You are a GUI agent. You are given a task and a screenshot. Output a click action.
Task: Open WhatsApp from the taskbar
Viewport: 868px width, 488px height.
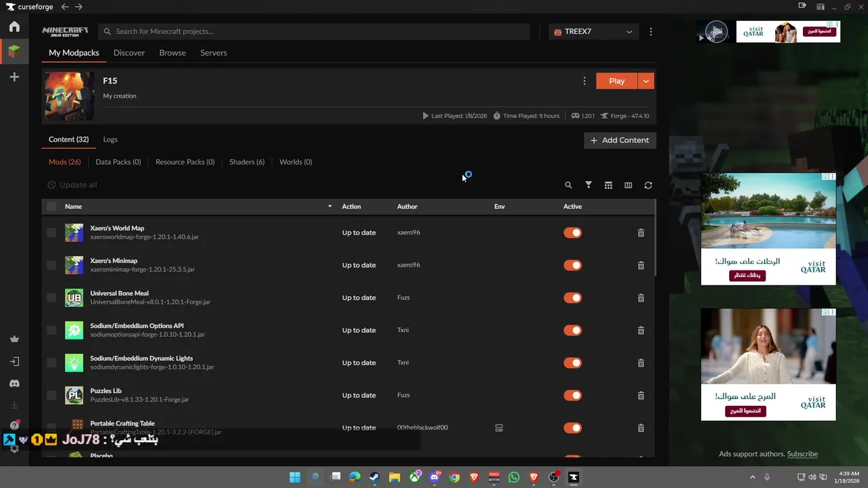[514, 477]
